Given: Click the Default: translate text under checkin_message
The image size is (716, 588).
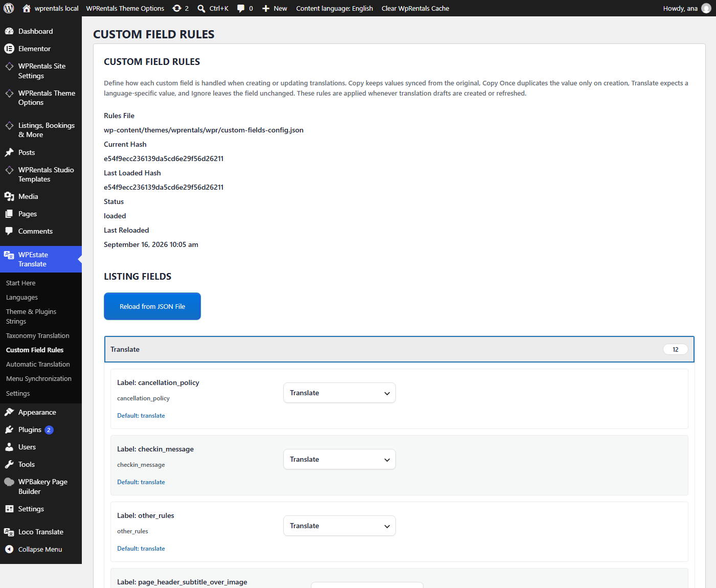Looking at the screenshot, I should pyautogui.click(x=141, y=482).
